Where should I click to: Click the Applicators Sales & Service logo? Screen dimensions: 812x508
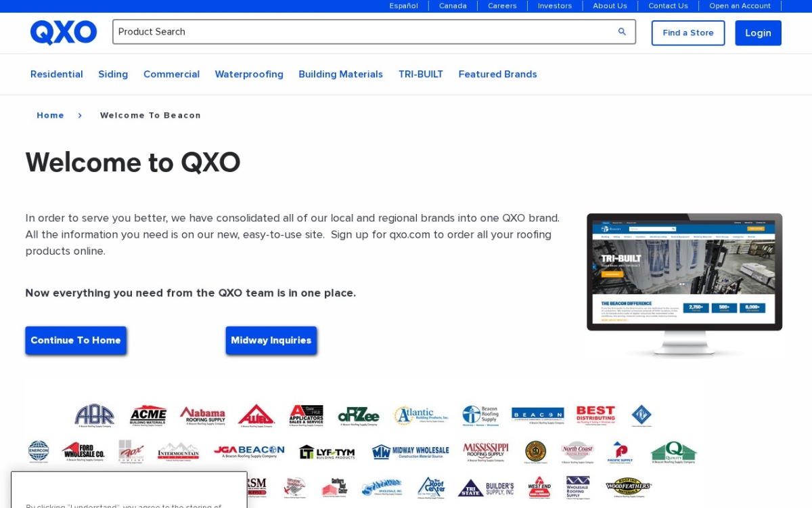(306, 415)
